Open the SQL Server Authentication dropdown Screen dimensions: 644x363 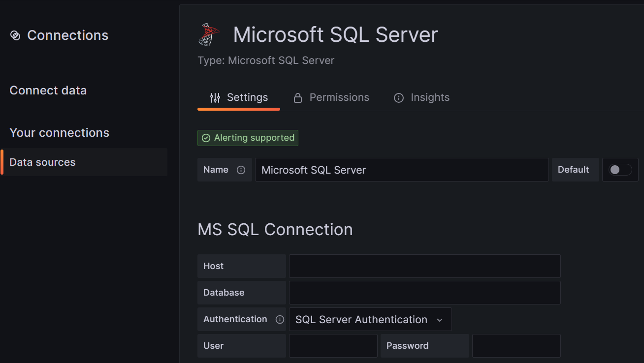click(x=370, y=320)
